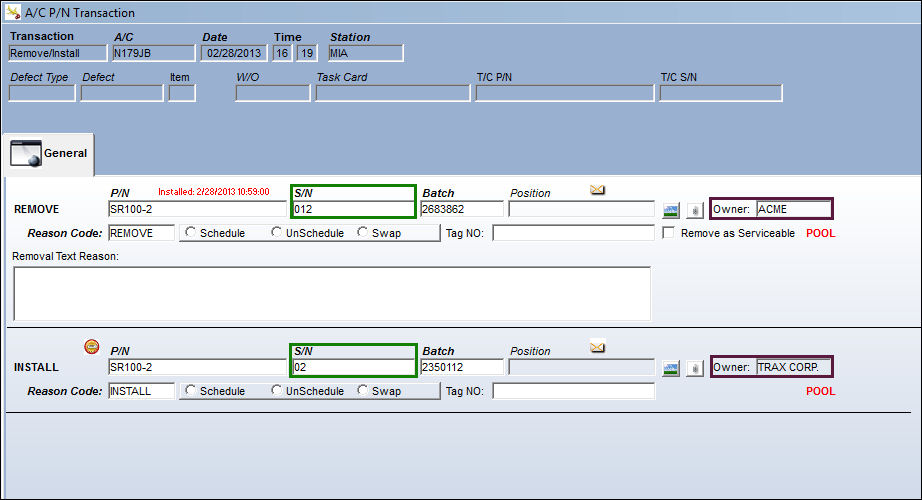Click the Station field showing MIA

pyautogui.click(x=366, y=53)
